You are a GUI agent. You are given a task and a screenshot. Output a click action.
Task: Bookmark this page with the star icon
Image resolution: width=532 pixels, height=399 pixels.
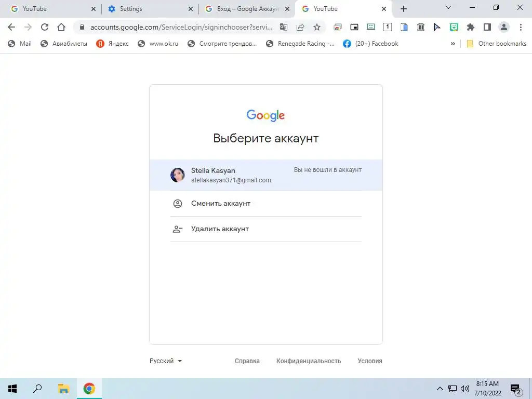point(317,27)
